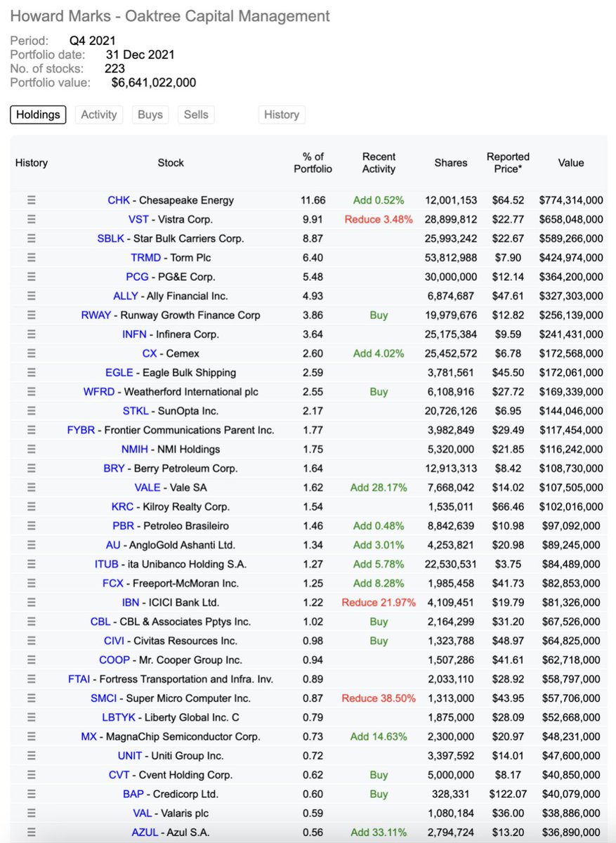Viewport: 616px width, 843px height.
Task: Open history icon for Torm Plc row
Action: pos(31,258)
